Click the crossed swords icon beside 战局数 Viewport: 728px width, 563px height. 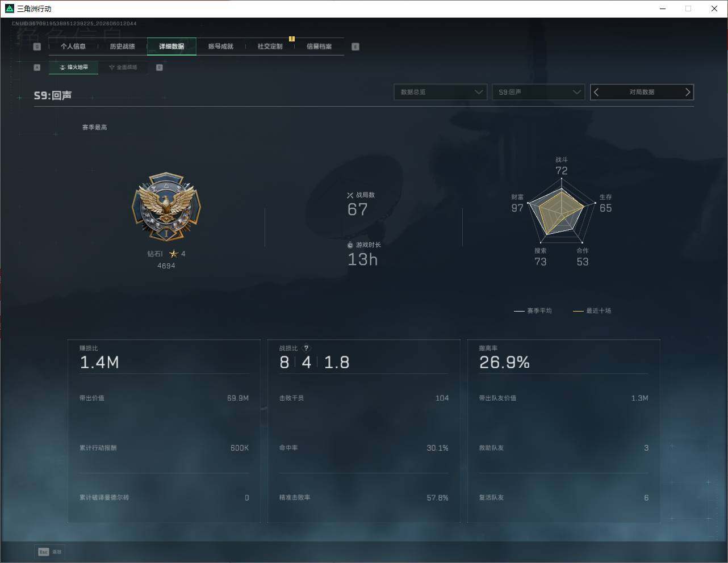click(x=350, y=195)
